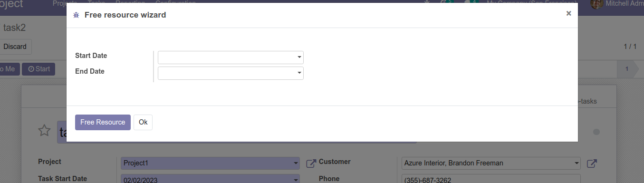Open external link for Project1
Screen dimensions: 644x183
click(311, 164)
